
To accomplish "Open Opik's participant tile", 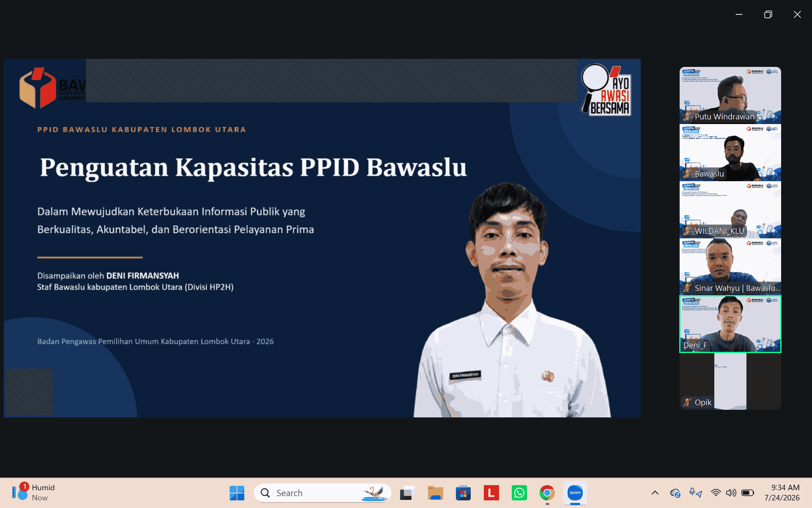I will click(x=730, y=381).
